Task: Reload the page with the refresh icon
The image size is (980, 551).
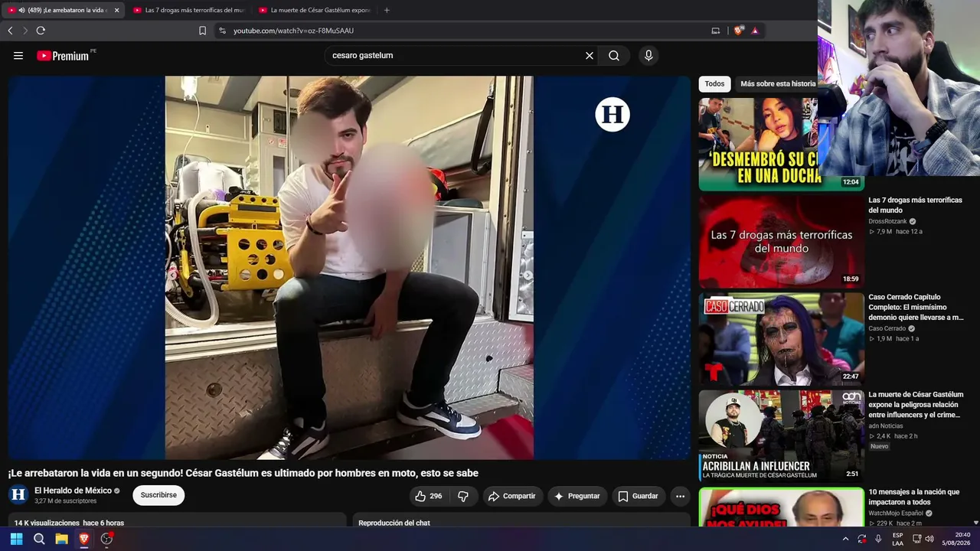Action: pos(41,31)
